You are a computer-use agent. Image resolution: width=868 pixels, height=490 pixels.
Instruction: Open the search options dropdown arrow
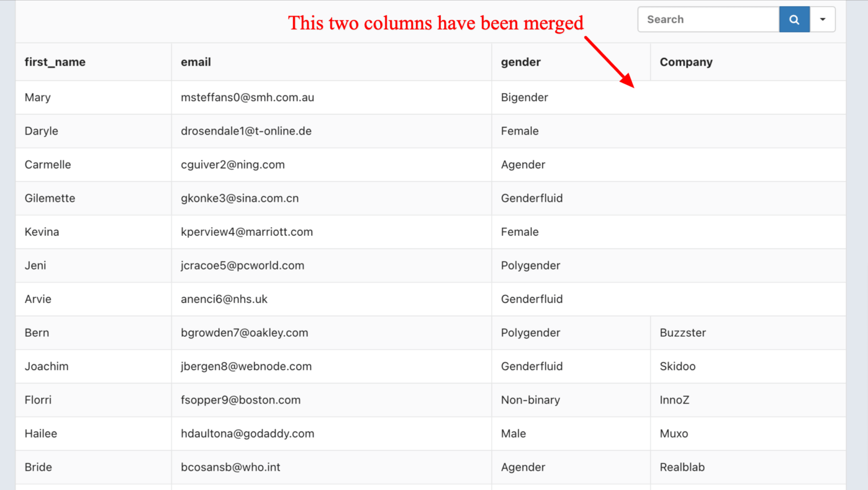click(823, 19)
